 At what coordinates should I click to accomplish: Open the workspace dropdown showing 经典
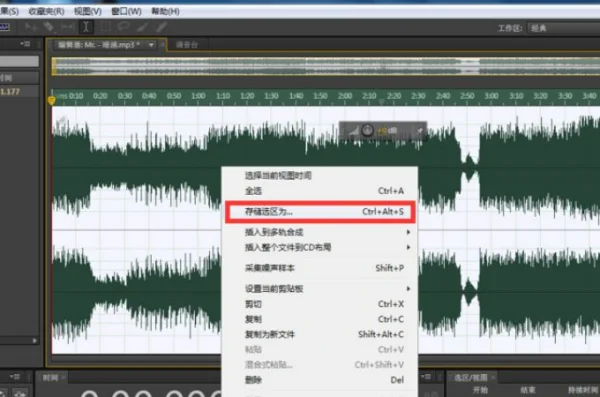click(x=563, y=28)
